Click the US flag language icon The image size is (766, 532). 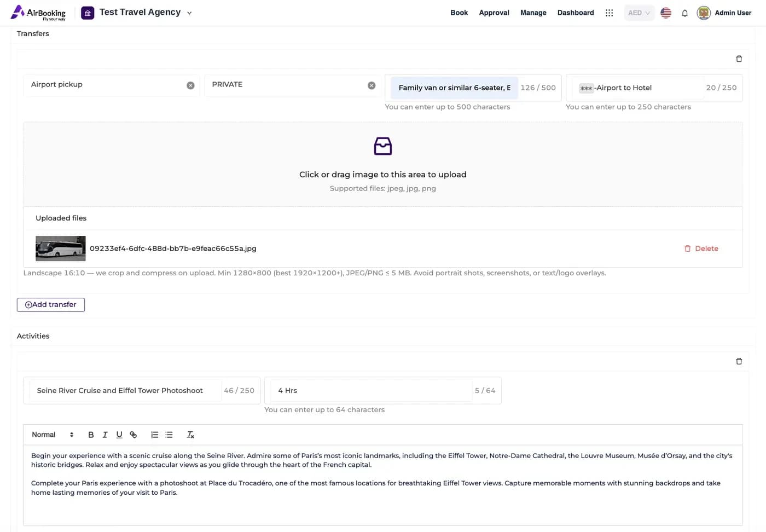[666, 13]
